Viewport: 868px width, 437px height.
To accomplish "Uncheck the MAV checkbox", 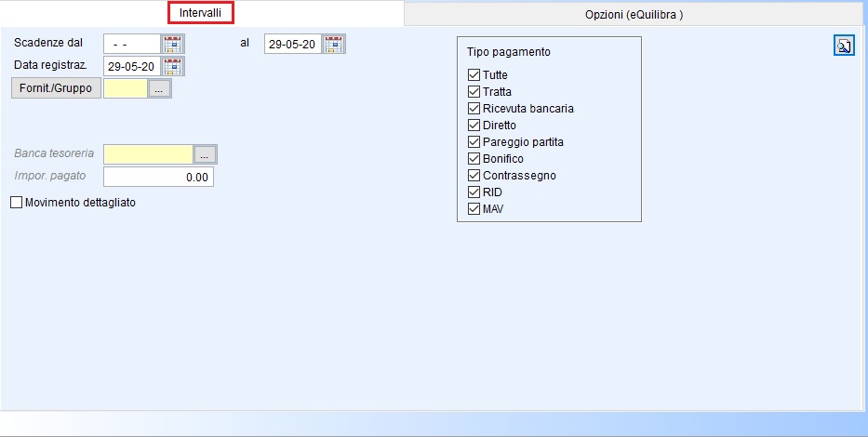I will pyautogui.click(x=474, y=209).
